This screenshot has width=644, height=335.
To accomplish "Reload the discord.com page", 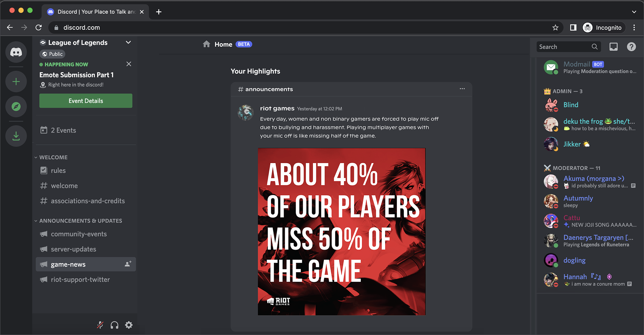I will tap(39, 27).
